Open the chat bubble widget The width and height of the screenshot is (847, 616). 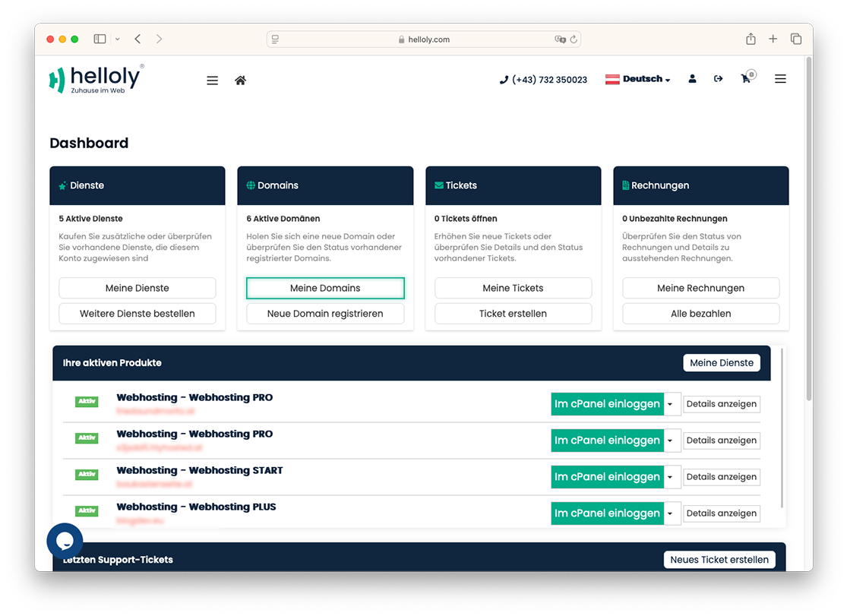click(x=65, y=540)
